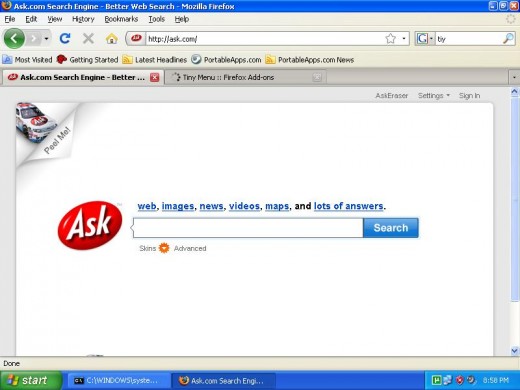Open the PortableApps.com bookmark
The width and height of the screenshot is (520, 390).
tap(226, 60)
